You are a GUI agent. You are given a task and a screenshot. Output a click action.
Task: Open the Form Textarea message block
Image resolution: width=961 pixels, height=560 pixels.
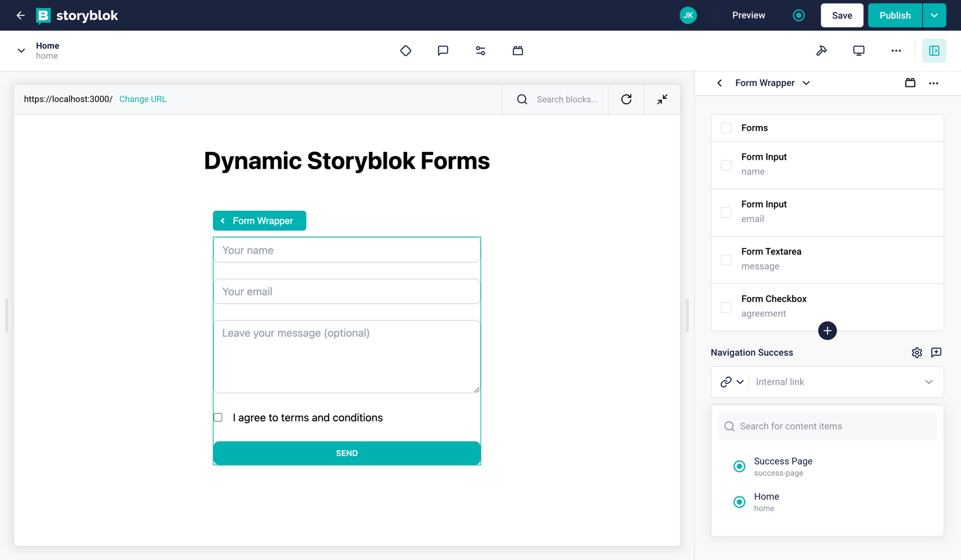coord(828,260)
